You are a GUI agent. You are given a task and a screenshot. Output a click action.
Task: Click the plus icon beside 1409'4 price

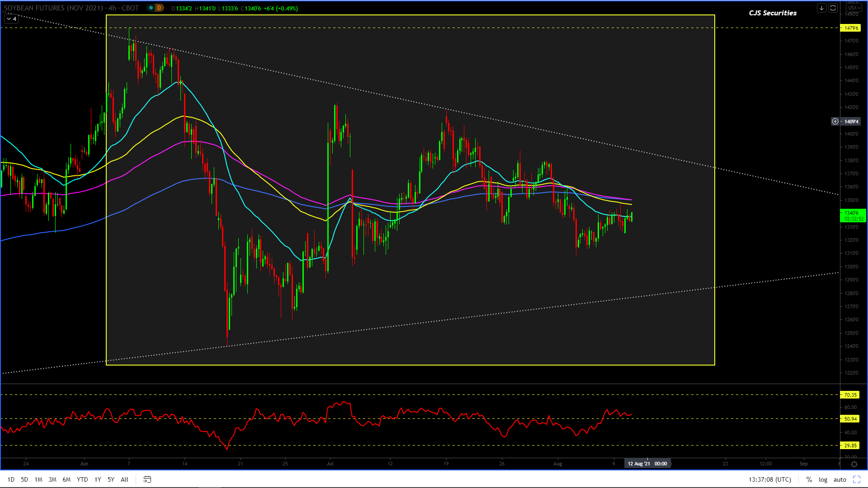(835, 121)
